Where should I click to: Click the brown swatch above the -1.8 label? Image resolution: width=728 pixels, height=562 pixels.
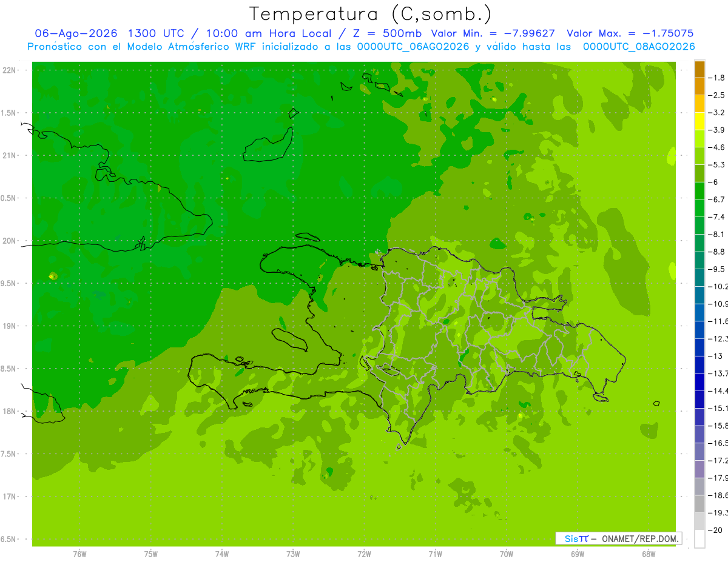click(699, 69)
